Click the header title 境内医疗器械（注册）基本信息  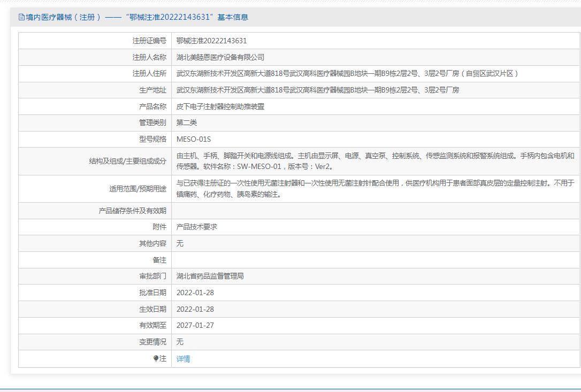(137, 17)
